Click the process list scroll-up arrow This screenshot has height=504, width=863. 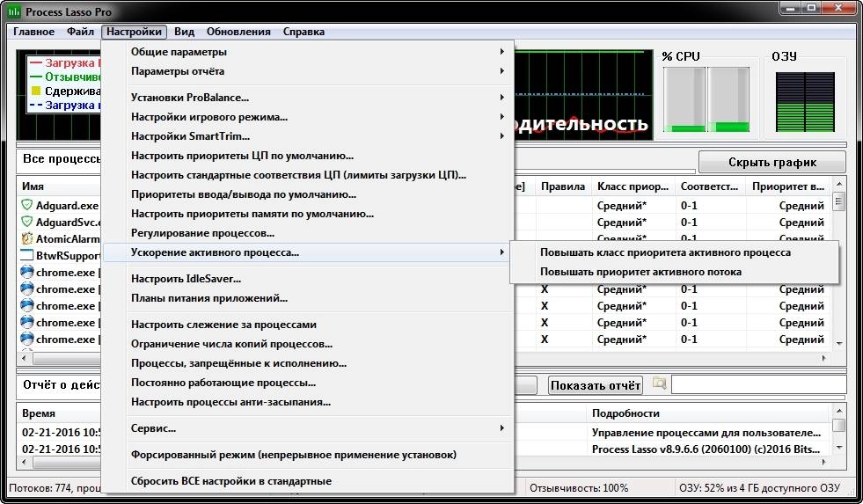click(838, 184)
